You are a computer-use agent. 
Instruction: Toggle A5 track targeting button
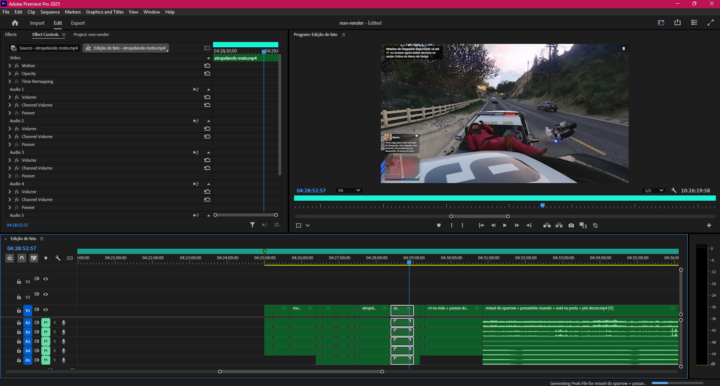[x=28, y=360]
